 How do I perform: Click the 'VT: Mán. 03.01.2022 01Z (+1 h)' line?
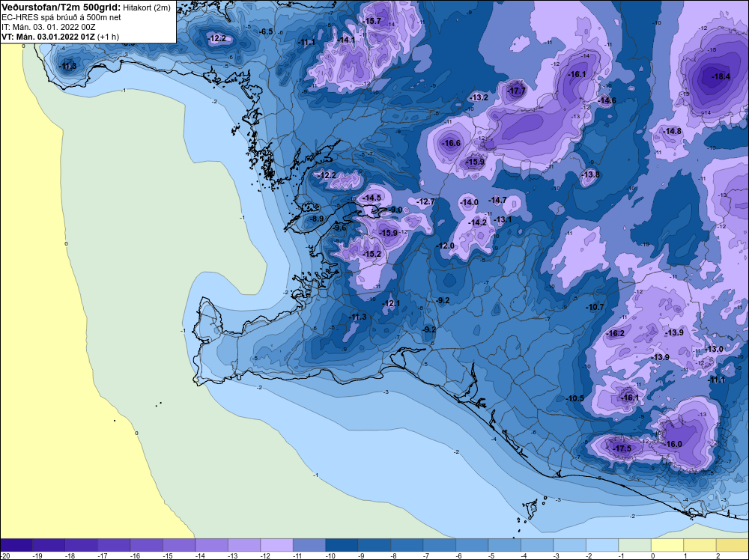60,37
